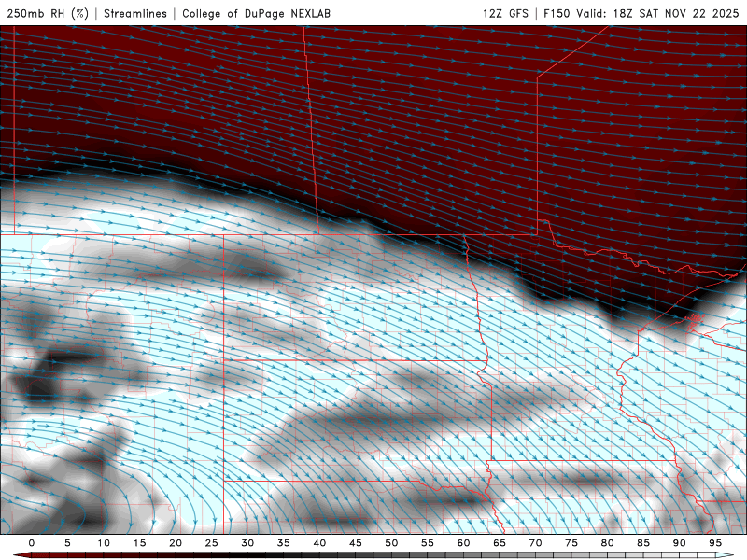Click the colorbar label "90"

click(679, 543)
